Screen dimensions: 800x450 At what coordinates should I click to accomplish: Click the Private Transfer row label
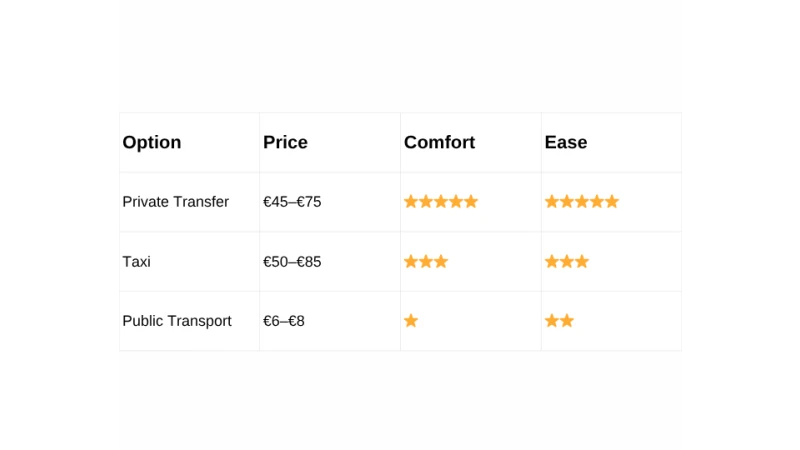click(175, 202)
